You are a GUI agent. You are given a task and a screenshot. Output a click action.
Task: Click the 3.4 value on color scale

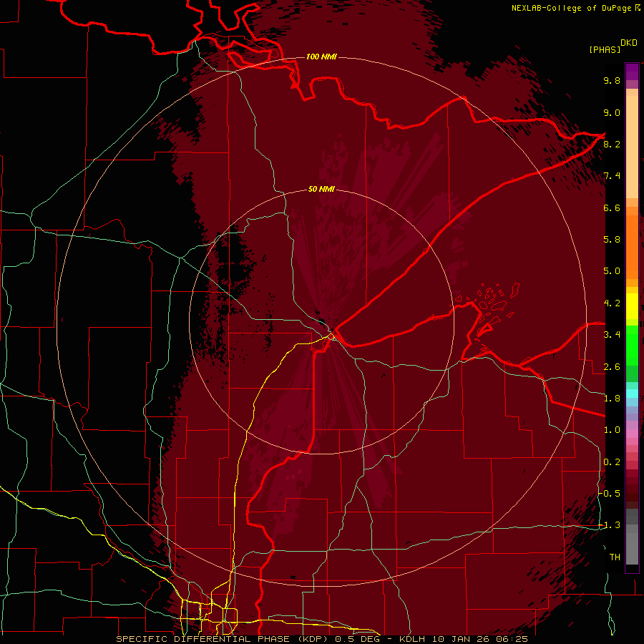tap(612, 335)
